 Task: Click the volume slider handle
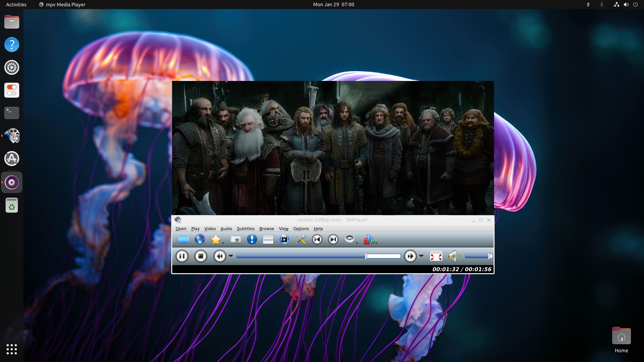coord(489,256)
